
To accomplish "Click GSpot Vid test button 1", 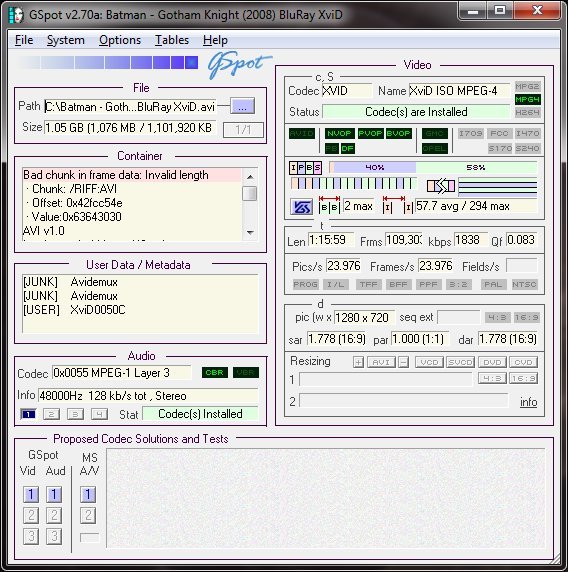I will [31, 494].
